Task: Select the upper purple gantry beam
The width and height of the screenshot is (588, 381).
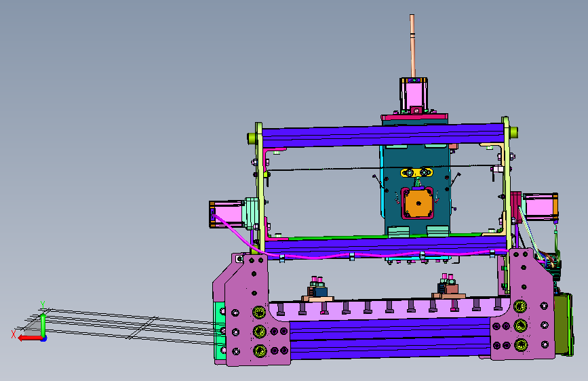Action: tap(383, 136)
